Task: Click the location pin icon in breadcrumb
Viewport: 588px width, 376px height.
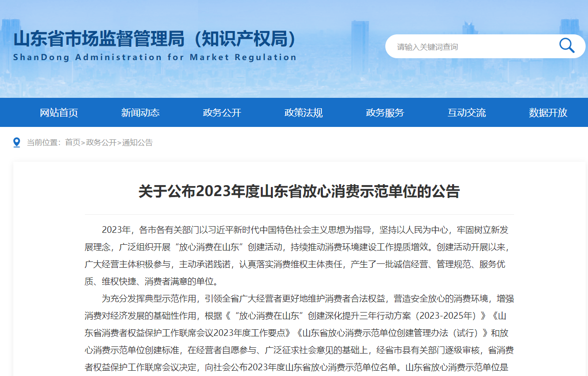Action: point(17,142)
